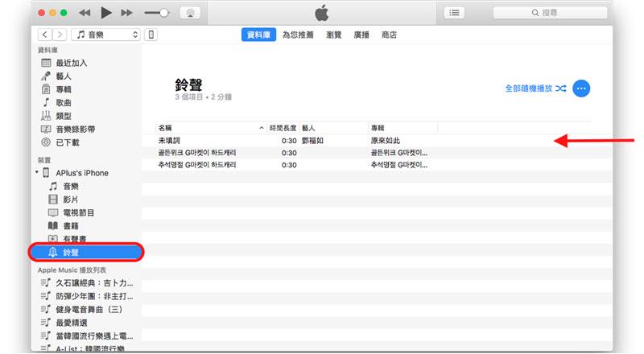
Task: Click the Apple Music 播放列表 section header
Action: click(72, 270)
